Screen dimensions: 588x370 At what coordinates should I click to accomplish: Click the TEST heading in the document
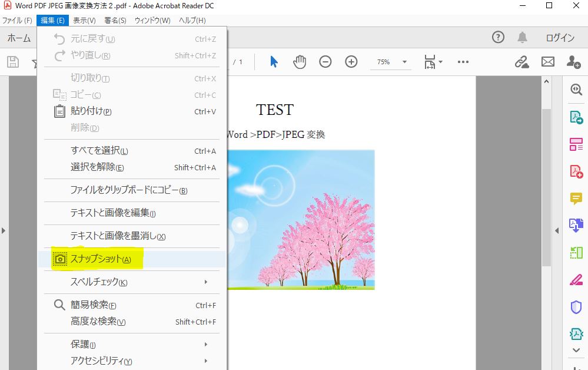[x=274, y=110]
